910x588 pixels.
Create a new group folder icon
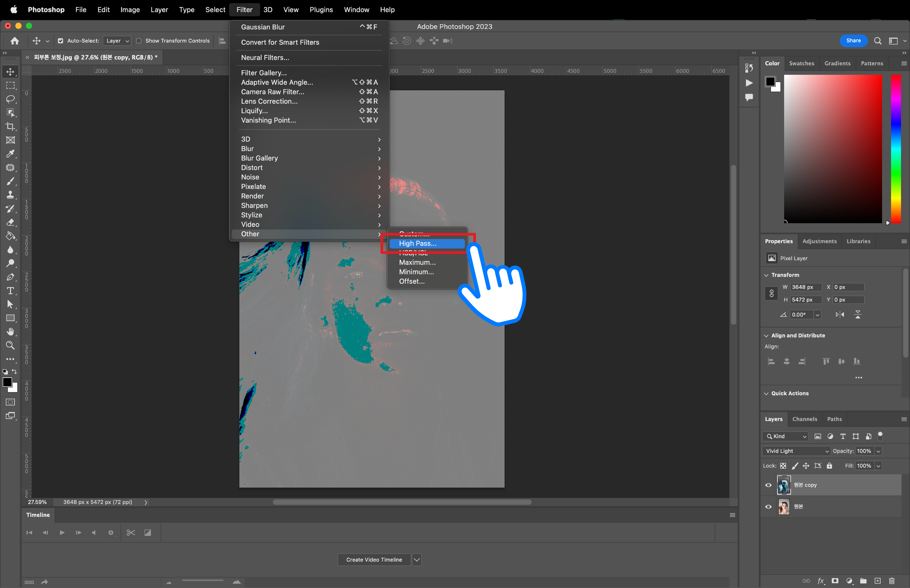[863, 581]
